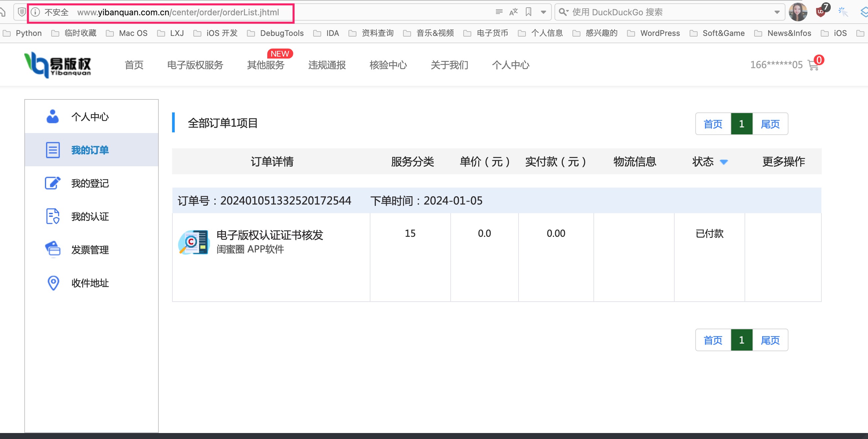
Task: Expand the address bar dropdown arrow
Action: (x=543, y=12)
